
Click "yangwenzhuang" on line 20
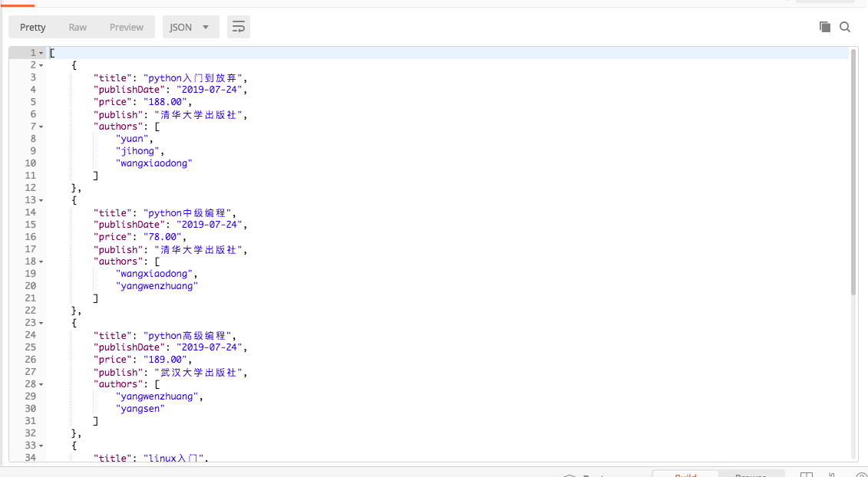[157, 286]
